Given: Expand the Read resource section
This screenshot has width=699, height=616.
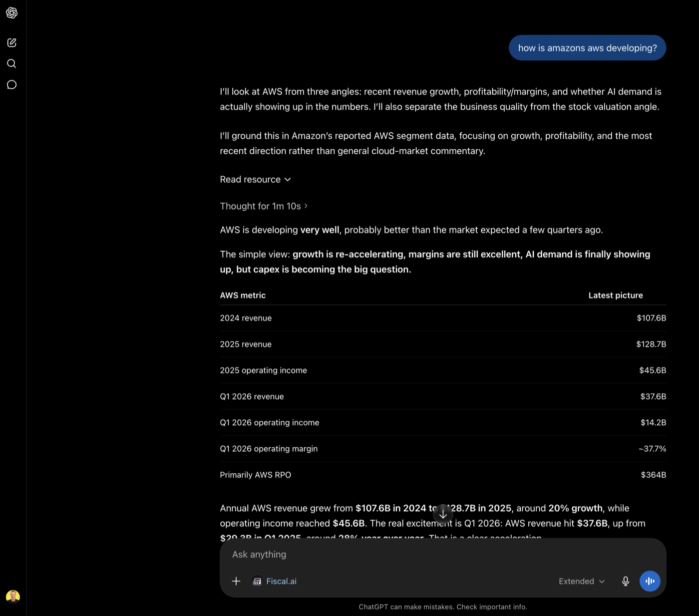Looking at the screenshot, I should click(255, 179).
